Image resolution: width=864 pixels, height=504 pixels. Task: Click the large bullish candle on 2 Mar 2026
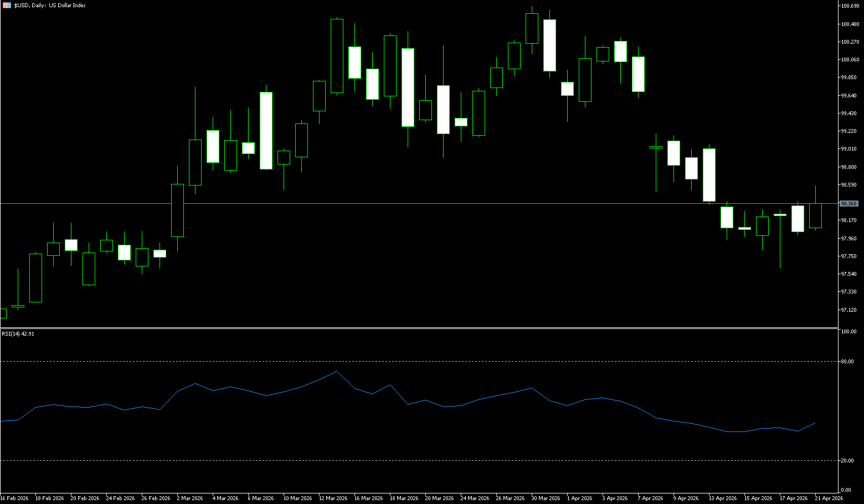(177, 210)
